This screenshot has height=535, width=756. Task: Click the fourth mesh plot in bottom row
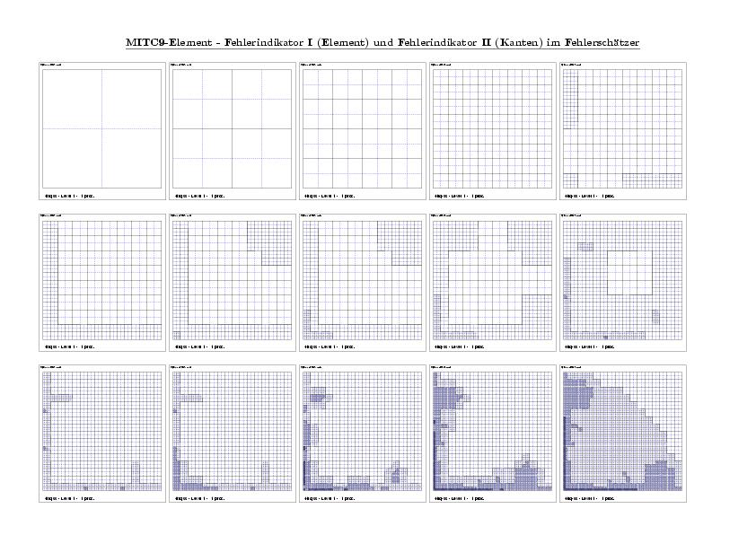[x=492, y=431]
